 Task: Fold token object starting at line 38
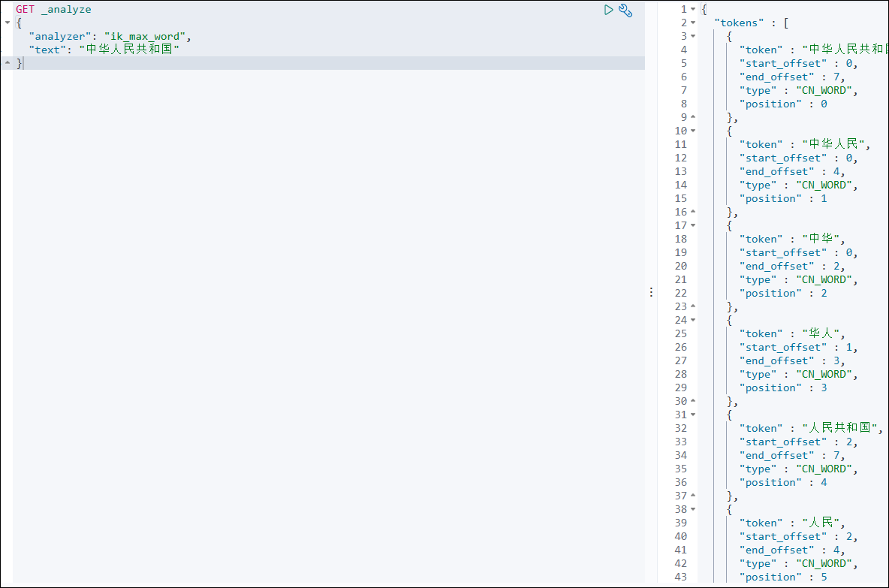point(693,510)
